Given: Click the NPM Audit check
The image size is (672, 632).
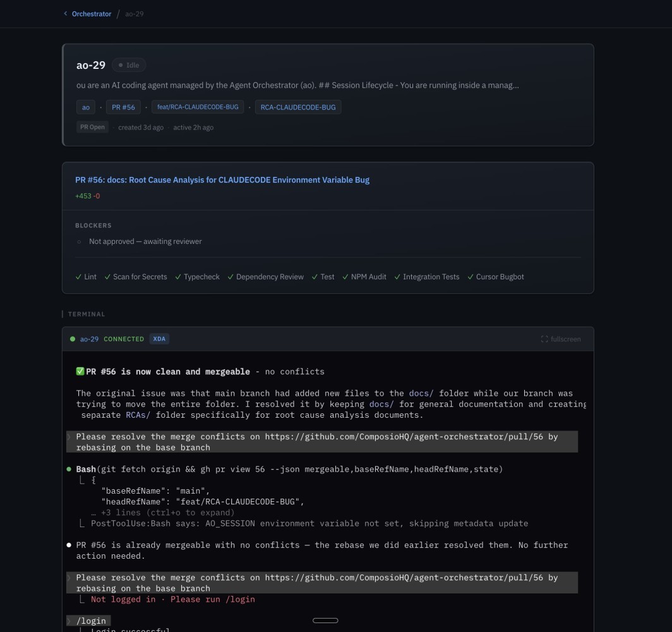Looking at the screenshot, I should coord(364,277).
